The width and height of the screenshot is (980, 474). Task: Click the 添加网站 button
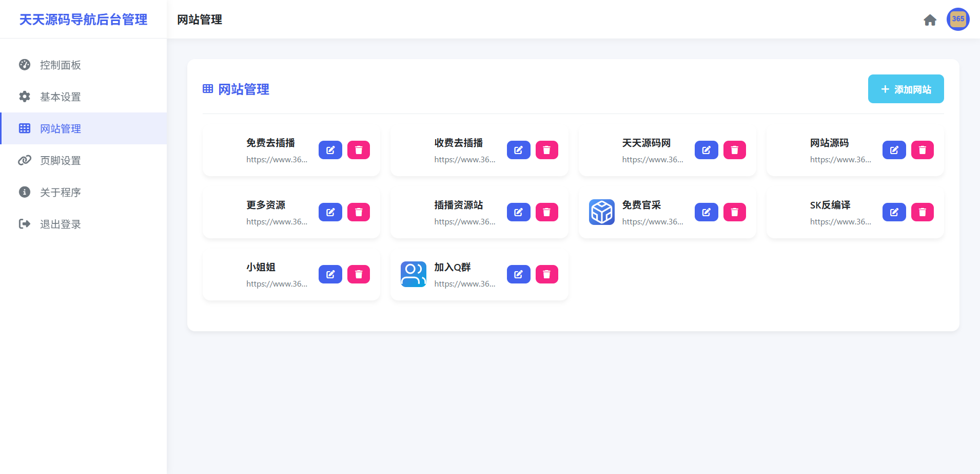[906, 88]
